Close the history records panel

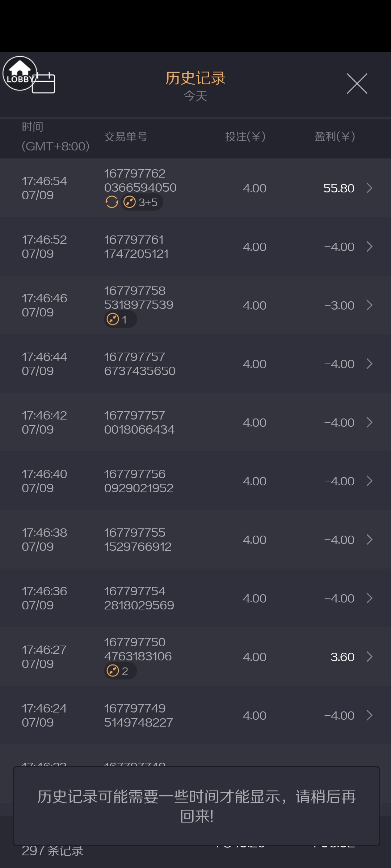coord(357,84)
